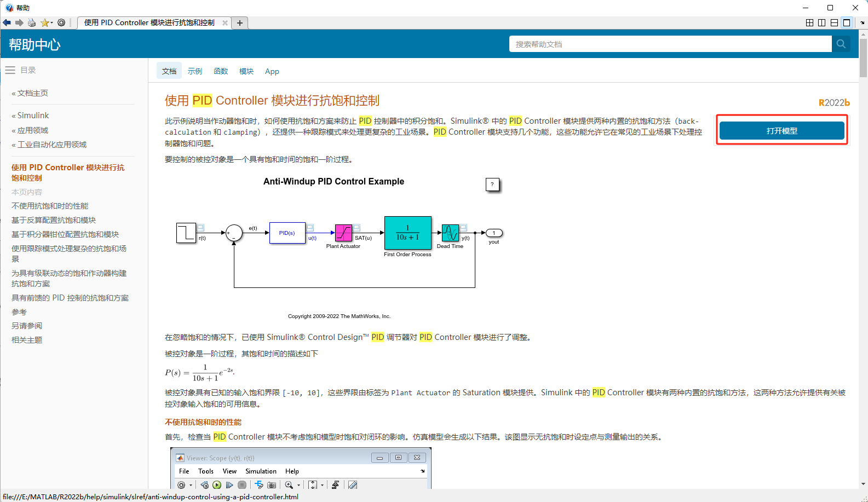Image resolution: width=868 pixels, height=502 pixels.
Task: Open the document actions arrow at top right
Action: tap(863, 23)
